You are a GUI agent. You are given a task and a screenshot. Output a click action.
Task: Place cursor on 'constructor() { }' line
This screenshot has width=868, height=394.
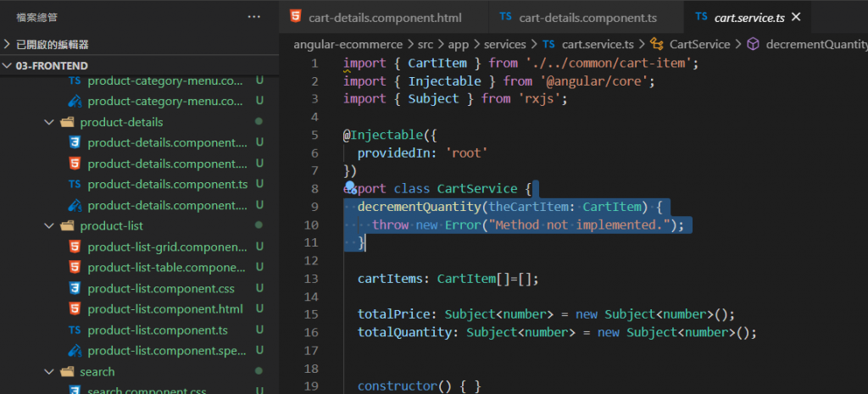[419, 386]
